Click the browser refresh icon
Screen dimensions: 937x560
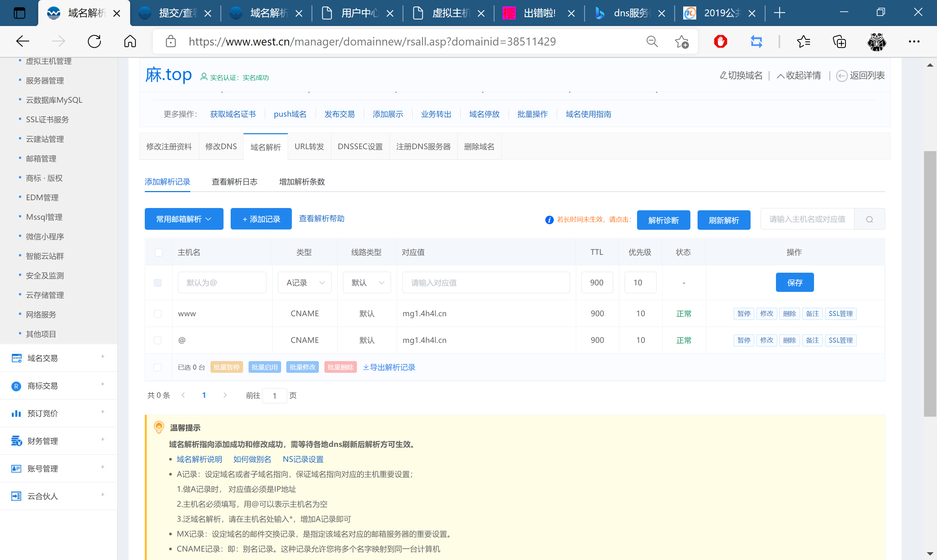(94, 42)
